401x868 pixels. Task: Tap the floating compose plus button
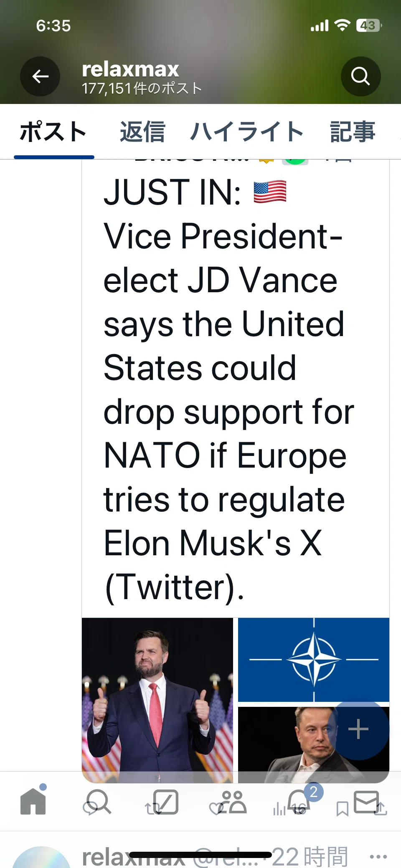tap(358, 729)
